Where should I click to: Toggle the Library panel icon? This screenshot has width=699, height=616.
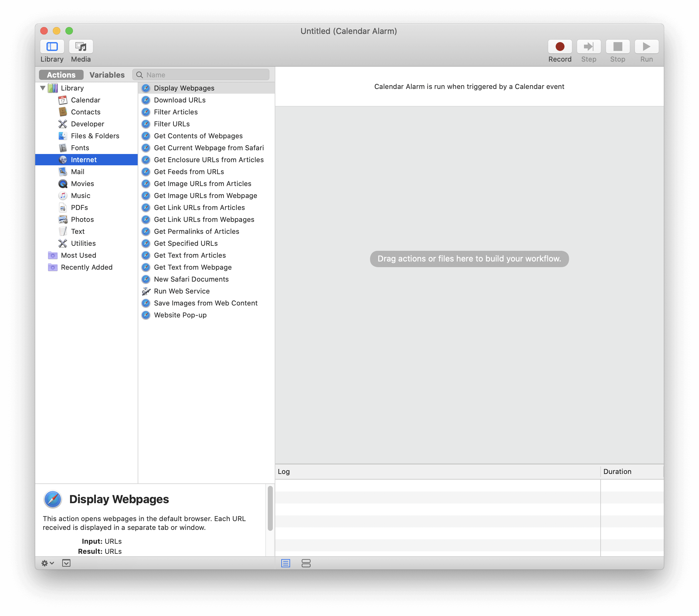[x=52, y=47]
